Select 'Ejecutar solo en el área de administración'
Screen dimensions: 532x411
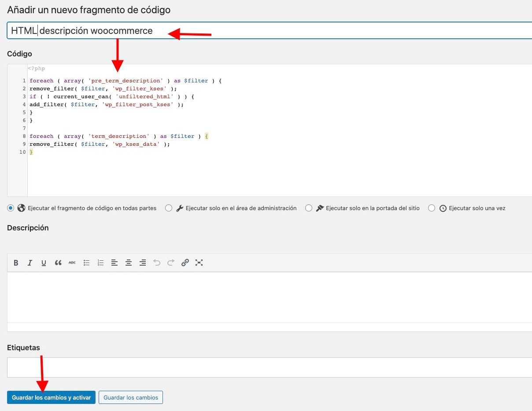coord(169,208)
